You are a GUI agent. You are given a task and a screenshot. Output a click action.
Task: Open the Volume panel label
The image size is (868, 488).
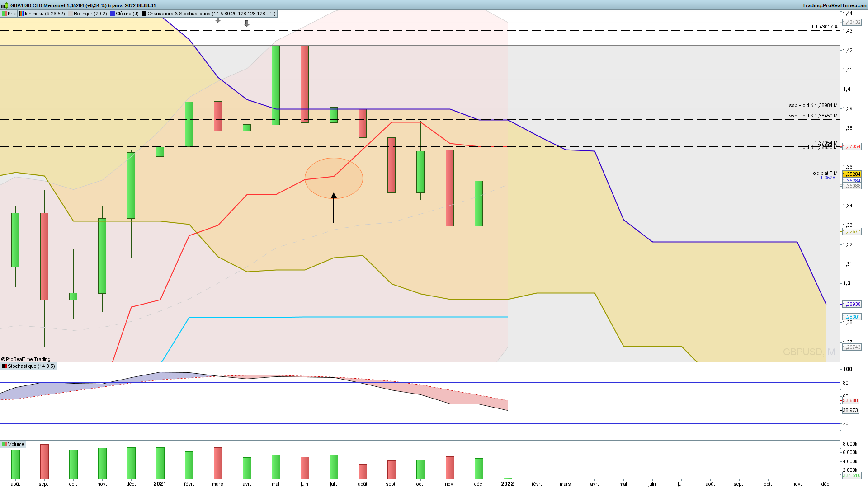point(16,444)
